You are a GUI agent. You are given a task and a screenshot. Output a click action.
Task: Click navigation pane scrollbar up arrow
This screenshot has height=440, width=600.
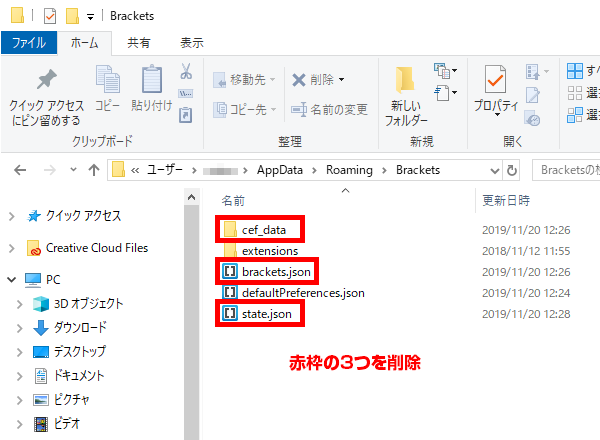[191, 197]
